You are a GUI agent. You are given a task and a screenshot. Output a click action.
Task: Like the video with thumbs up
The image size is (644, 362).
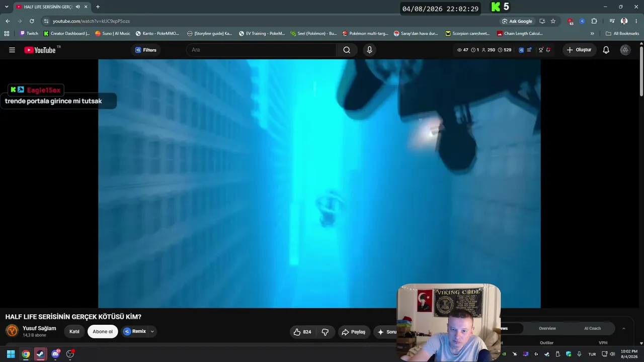303,332
